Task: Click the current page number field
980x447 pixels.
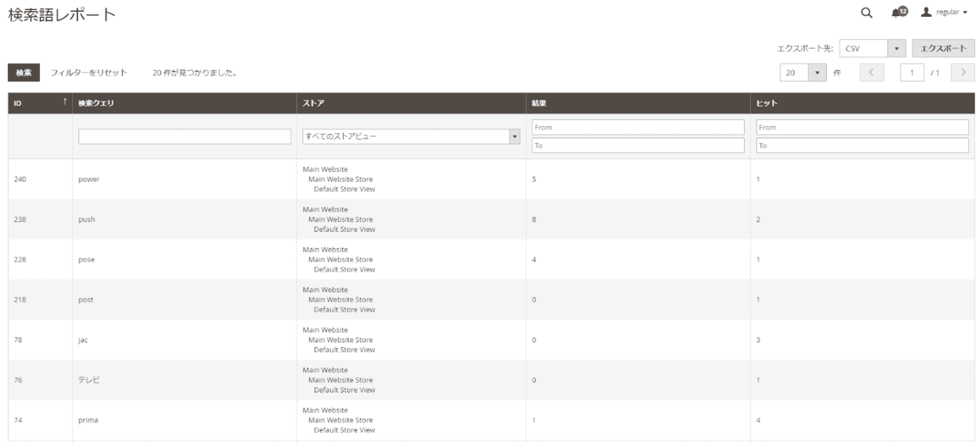Action: point(912,73)
